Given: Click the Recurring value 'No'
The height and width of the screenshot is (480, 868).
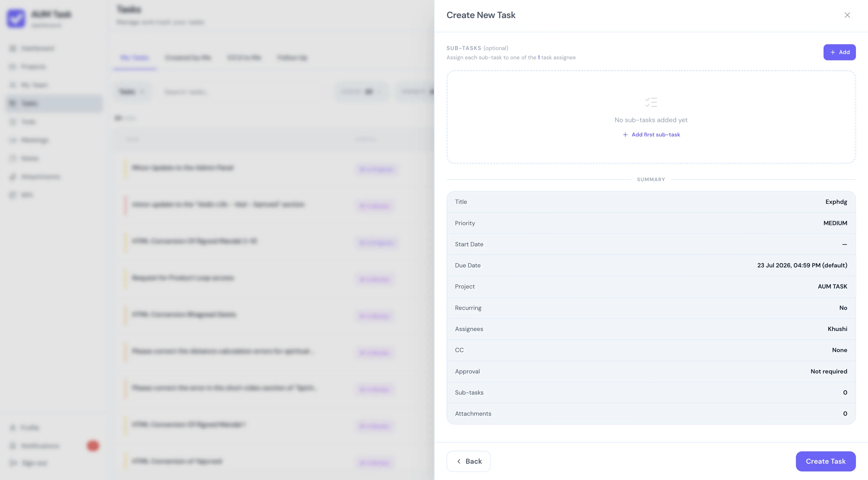Looking at the screenshot, I should click(x=843, y=308).
